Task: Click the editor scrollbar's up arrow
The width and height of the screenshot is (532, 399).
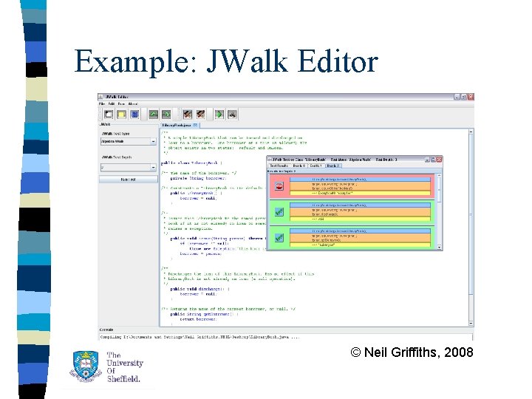Action: (471, 131)
